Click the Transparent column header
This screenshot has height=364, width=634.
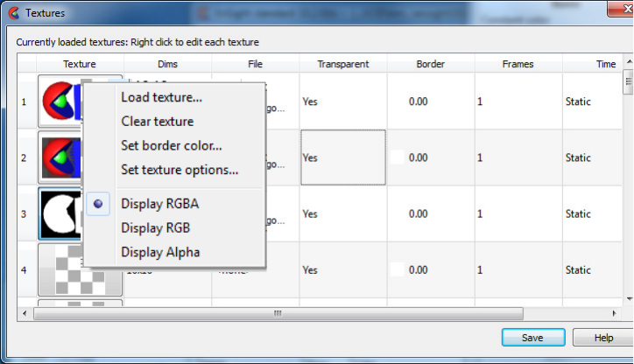[x=342, y=64]
